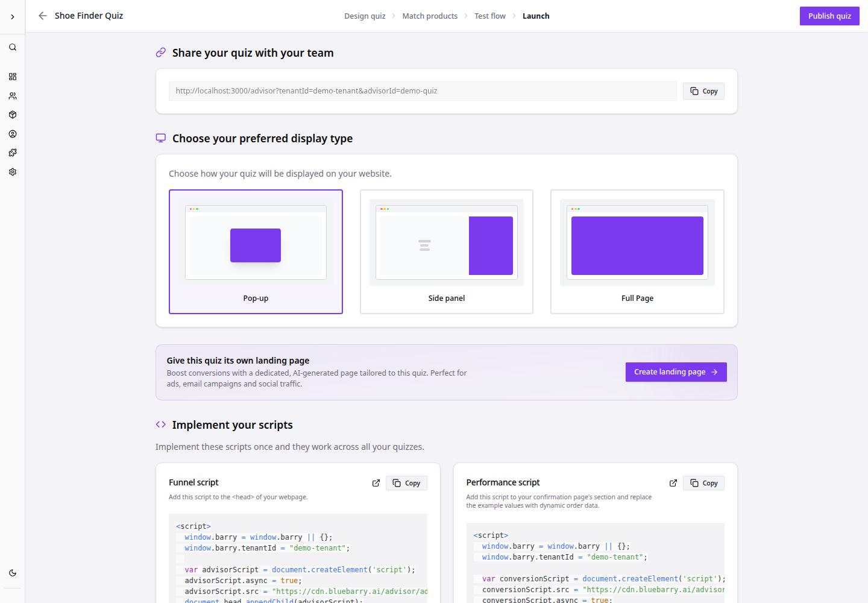The width and height of the screenshot is (868, 603).
Task: Go to the Test flow step
Action: click(x=490, y=16)
